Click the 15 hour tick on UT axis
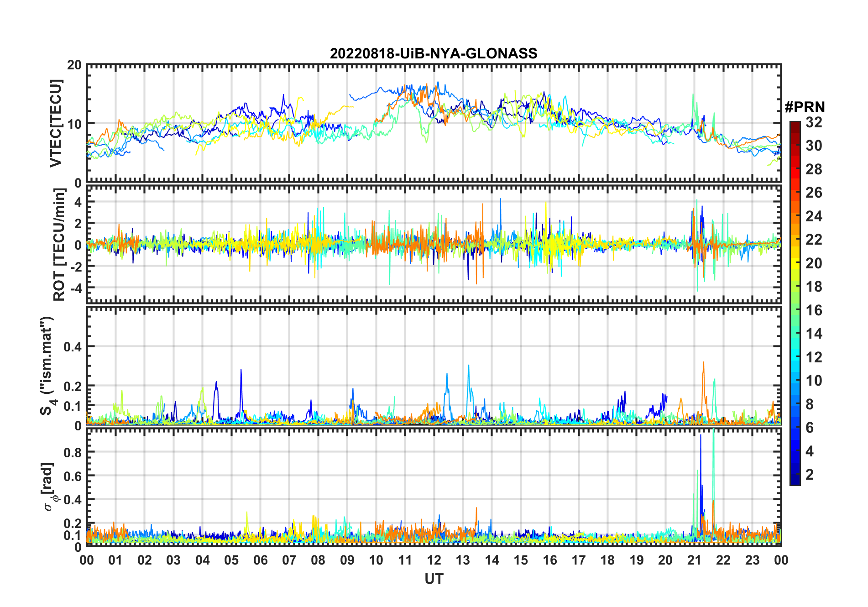This screenshot has height=607, width=868. pyautogui.click(x=521, y=560)
